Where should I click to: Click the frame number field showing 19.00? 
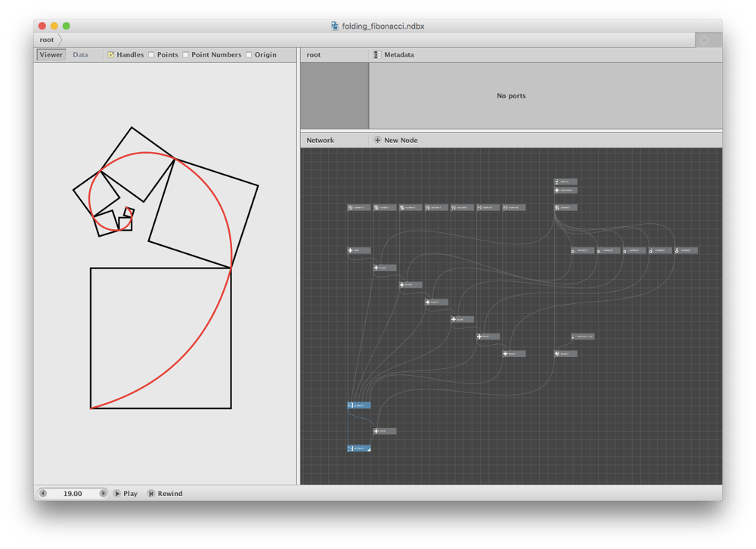pyautogui.click(x=73, y=494)
